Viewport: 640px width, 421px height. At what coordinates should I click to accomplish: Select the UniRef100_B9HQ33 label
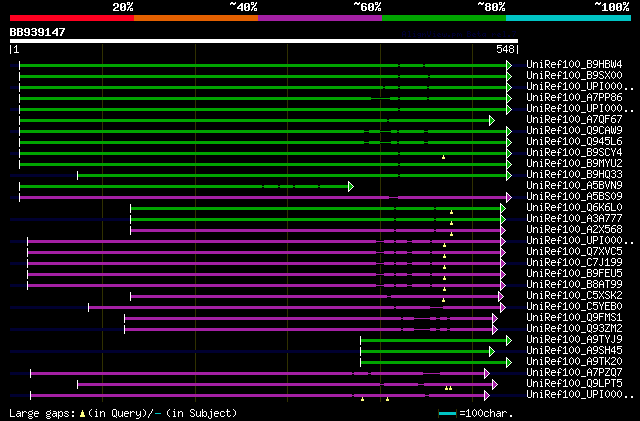(x=574, y=174)
